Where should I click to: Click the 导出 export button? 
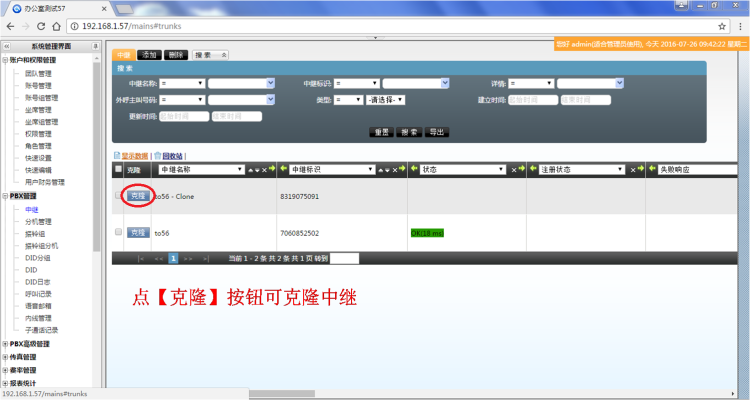click(437, 132)
